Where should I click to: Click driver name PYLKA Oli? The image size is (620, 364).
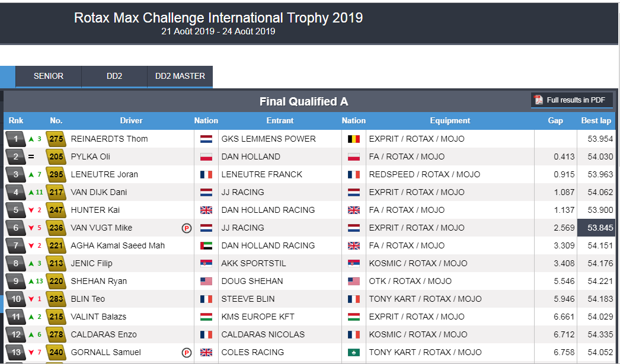[90, 157]
